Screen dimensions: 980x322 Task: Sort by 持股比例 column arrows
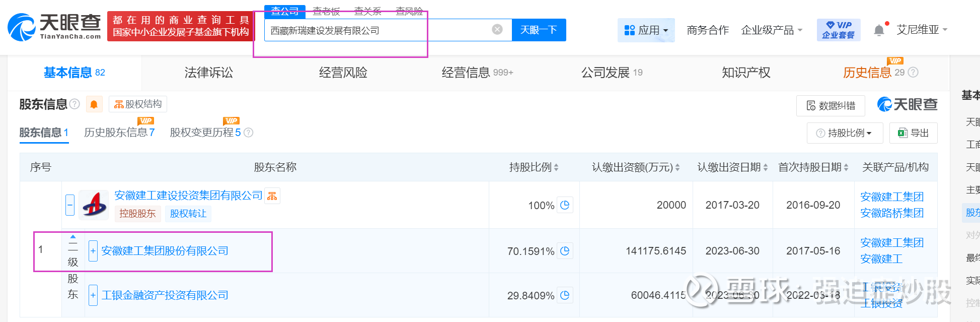coord(556,167)
